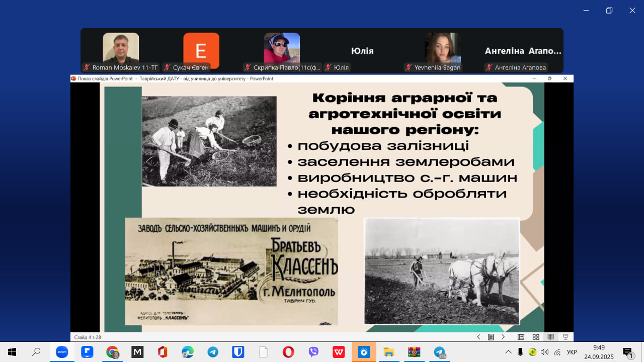
Task: Open Opera browser from the taskbar
Action: click(x=288, y=352)
